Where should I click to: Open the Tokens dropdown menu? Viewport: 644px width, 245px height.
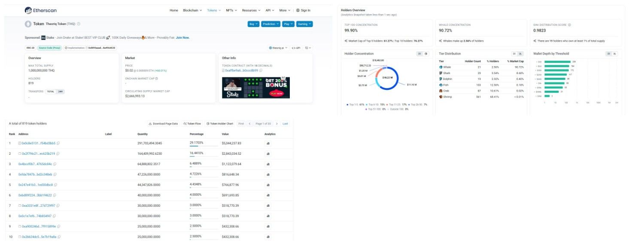point(214,10)
